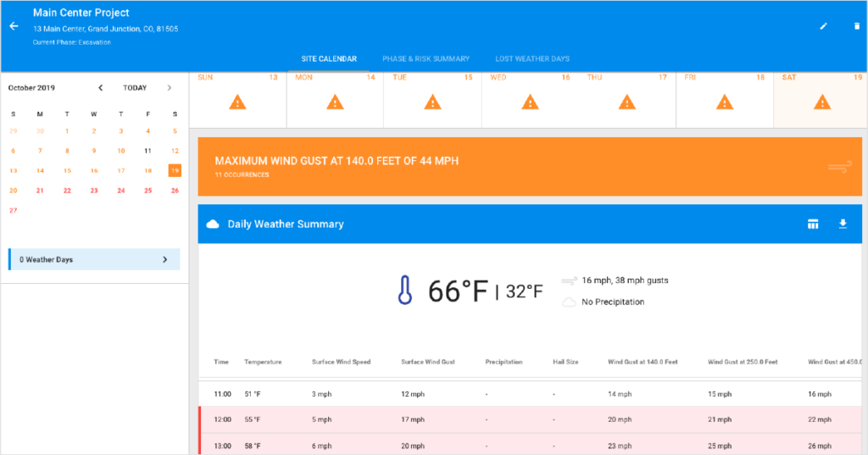Go to the next month in the calendar
868x455 pixels.
click(x=170, y=87)
